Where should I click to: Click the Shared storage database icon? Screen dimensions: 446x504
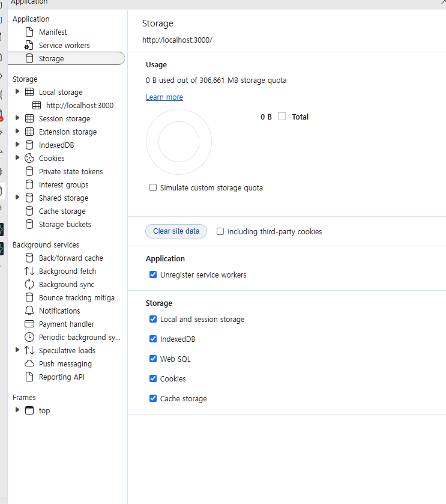[29, 198]
